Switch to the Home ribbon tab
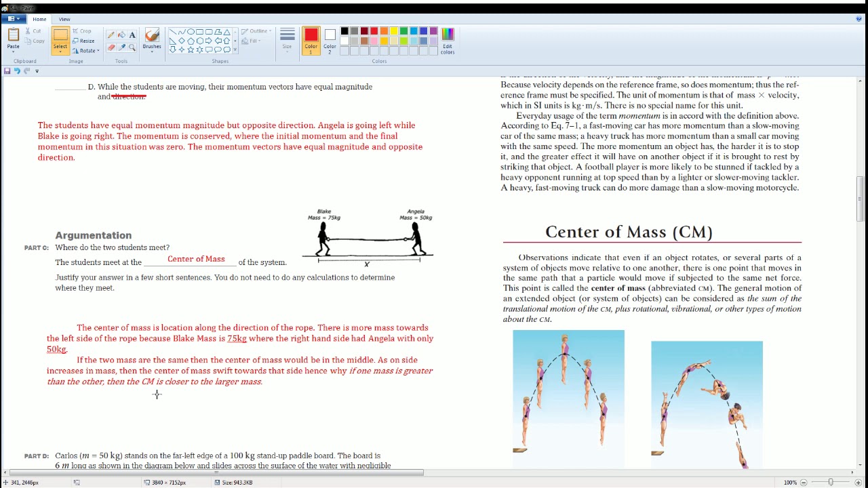 point(39,19)
